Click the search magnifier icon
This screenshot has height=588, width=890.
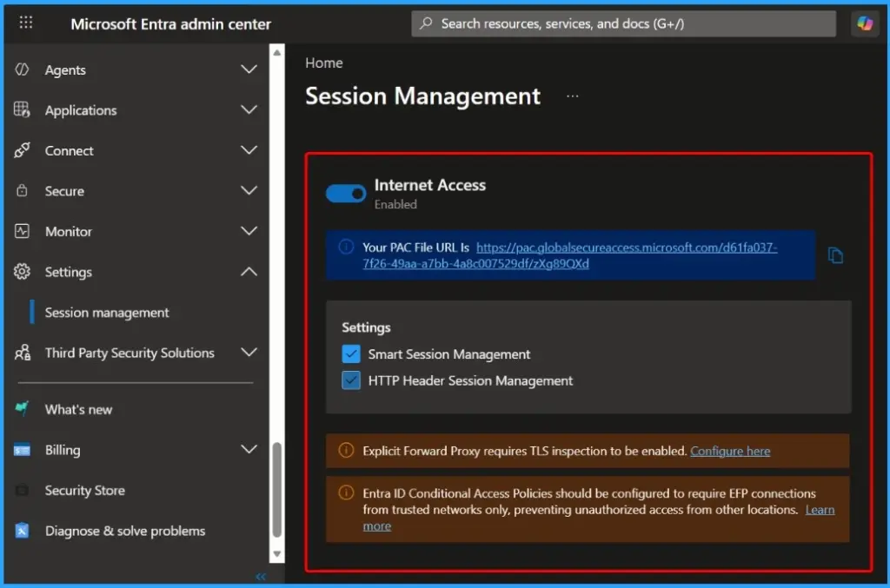426,23
